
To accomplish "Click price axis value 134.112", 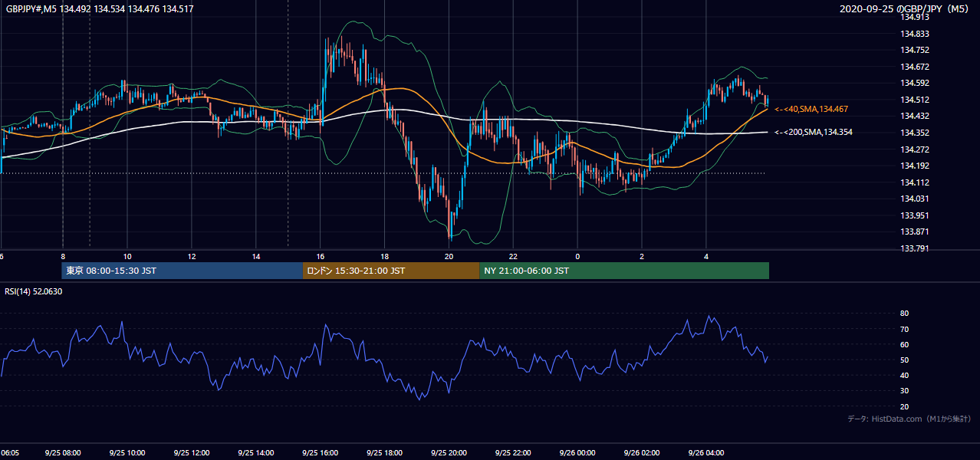I will (915, 182).
